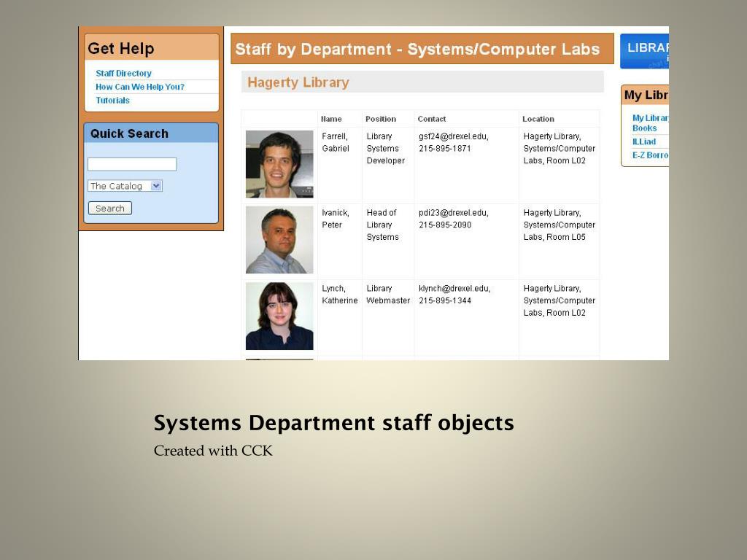This screenshot has width=747, height=560.
Task: Click the Position column header
Action: tap(381, 119)
